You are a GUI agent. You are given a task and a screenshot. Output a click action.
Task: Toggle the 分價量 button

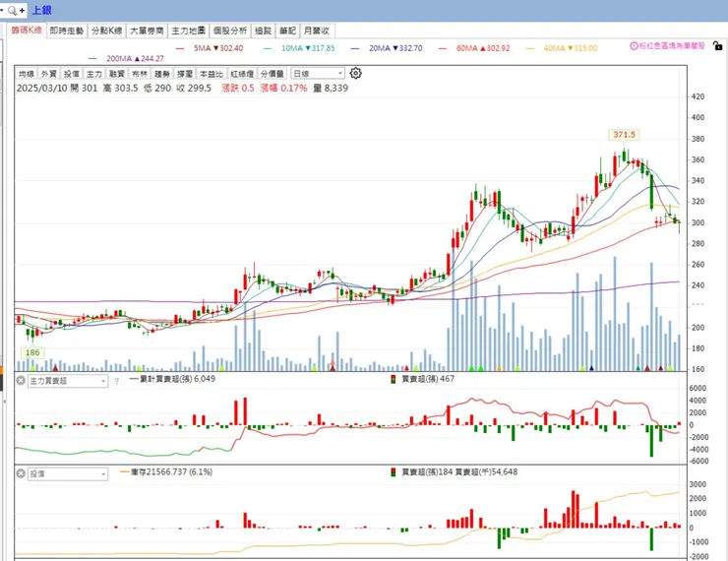point(273,74)
